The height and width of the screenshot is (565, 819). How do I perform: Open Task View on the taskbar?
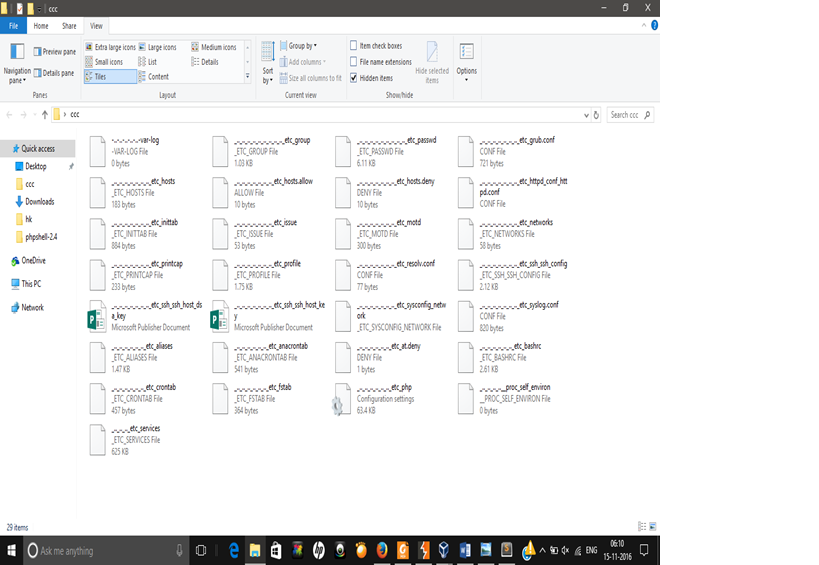pyautogui.click(x=201, y=550)
